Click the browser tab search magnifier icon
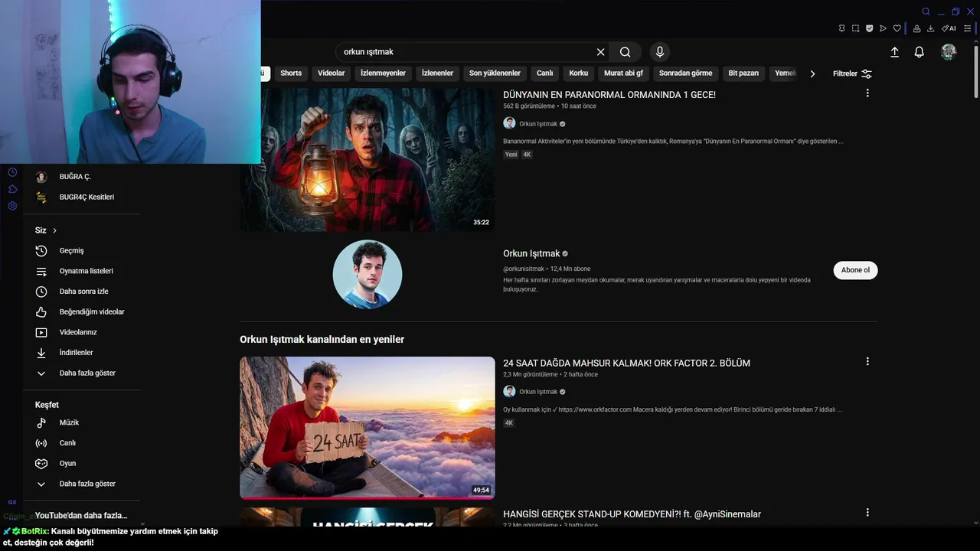Screen dimensions: 980x551 click(x=926, y=11)
